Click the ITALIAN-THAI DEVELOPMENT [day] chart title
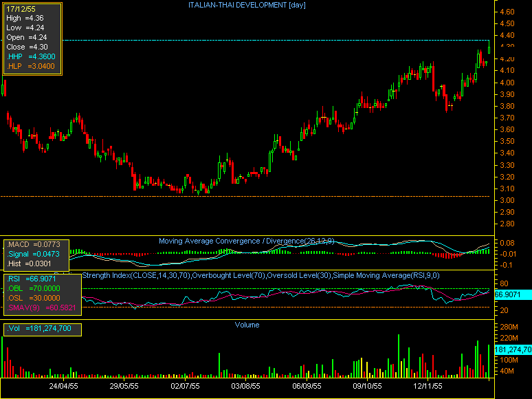532x399 pixels. [x=247, y=5]
